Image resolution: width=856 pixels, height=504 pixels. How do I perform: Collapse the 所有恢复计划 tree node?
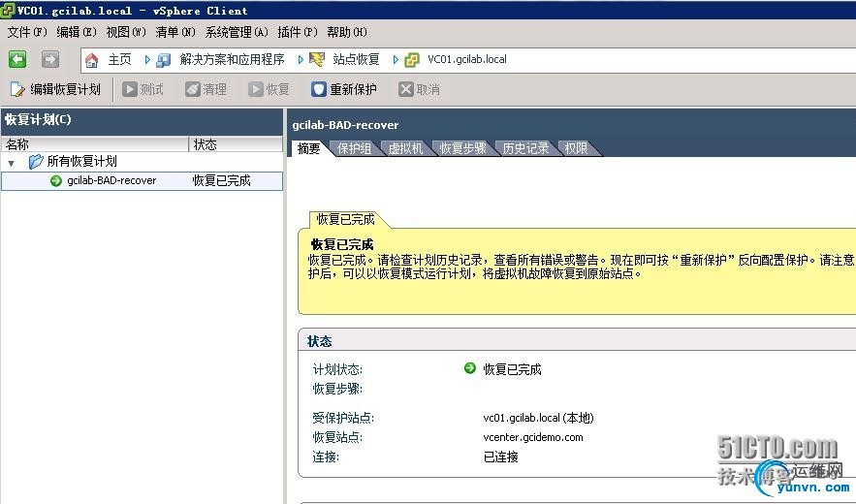11,163
